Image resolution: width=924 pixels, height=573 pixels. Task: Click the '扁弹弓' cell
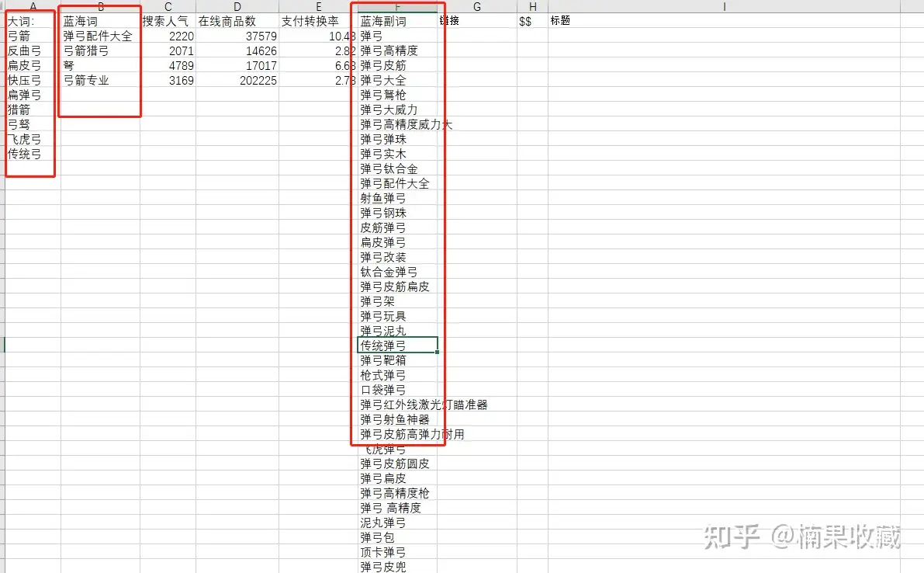pyautogui.click(x=33, y=95)
